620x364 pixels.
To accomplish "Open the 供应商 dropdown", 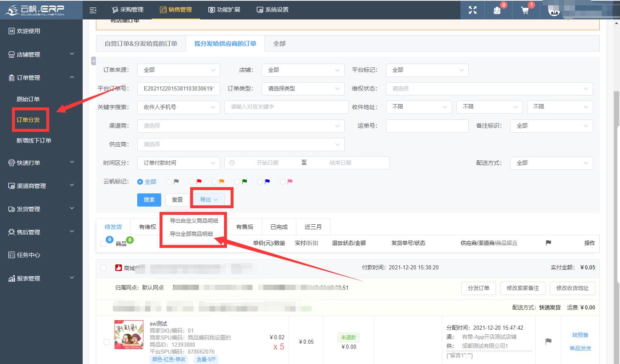I will pos(241,145).
